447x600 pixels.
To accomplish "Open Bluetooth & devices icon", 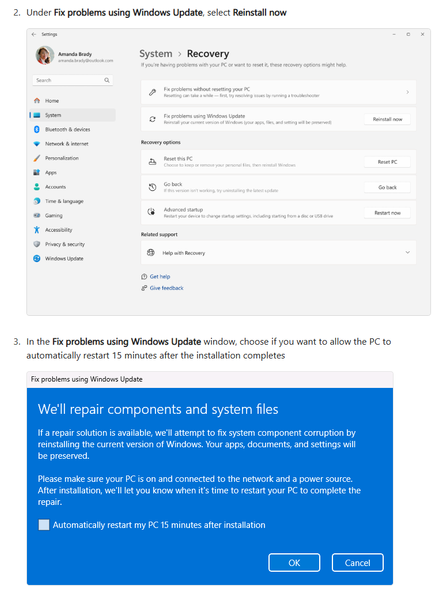I will (x=37, y=129).
